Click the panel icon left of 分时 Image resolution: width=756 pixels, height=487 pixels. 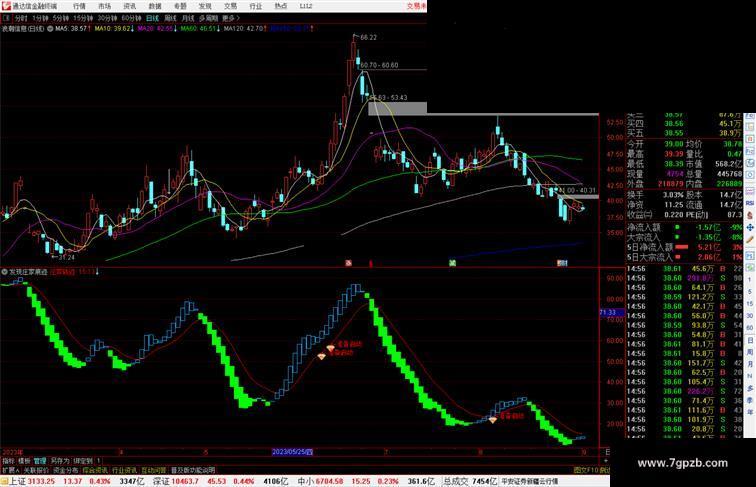[x=6, y=18]
